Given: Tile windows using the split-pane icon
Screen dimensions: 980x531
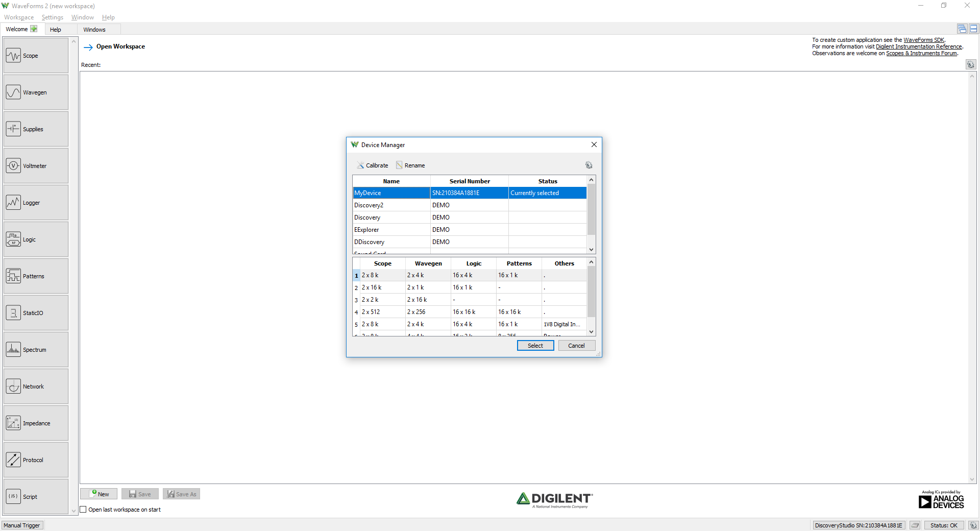Looking at the screenshot, I should click(973, 29).
